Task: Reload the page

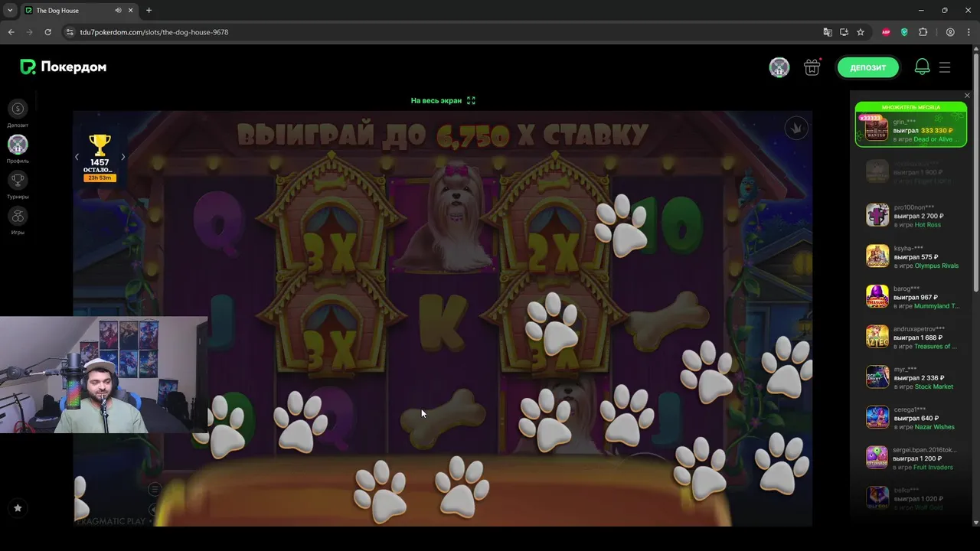Action: pos(47,32)
